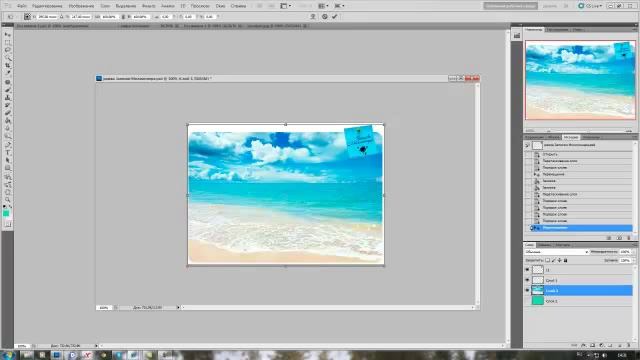
Task: Switch to the Операции tab
Action: click(591, 137)
